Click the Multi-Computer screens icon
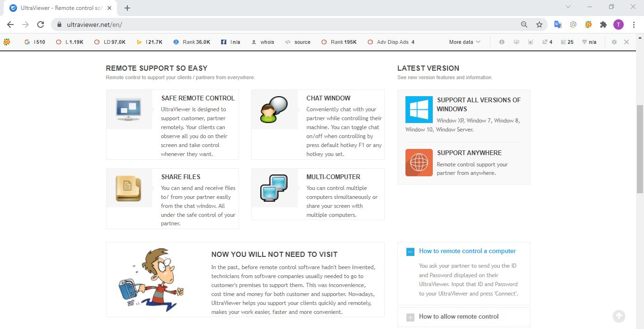The width and height of the screenshot is (644, 329). (x=274, y=188)
